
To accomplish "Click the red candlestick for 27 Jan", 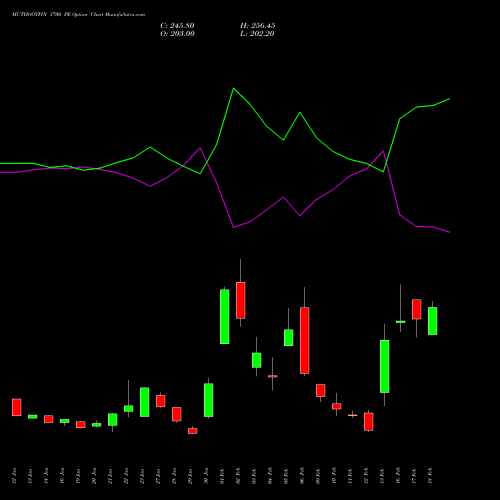I will [161, 401].
